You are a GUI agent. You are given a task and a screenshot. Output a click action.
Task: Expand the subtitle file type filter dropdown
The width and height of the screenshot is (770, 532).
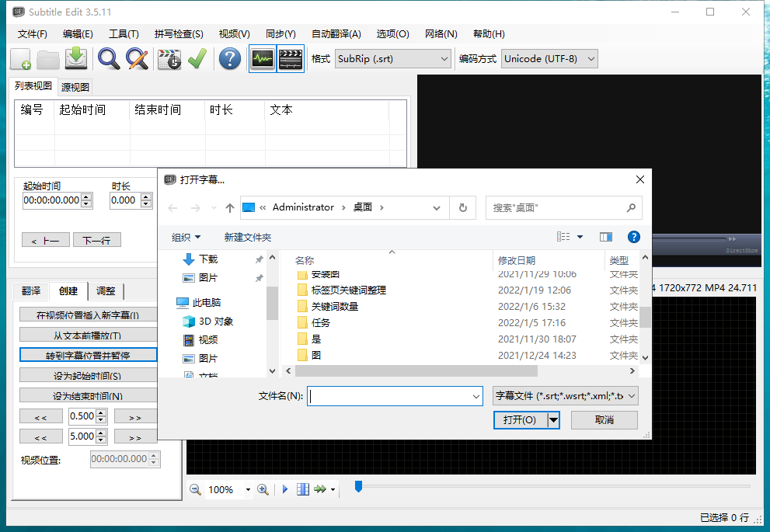coord(566,395)
